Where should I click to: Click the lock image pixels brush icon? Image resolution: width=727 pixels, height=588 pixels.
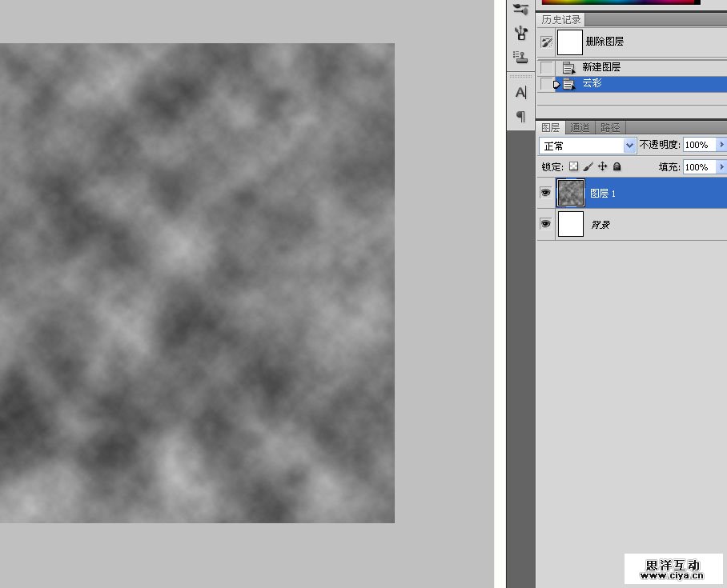pyautogui.click(x=588, y=166)
